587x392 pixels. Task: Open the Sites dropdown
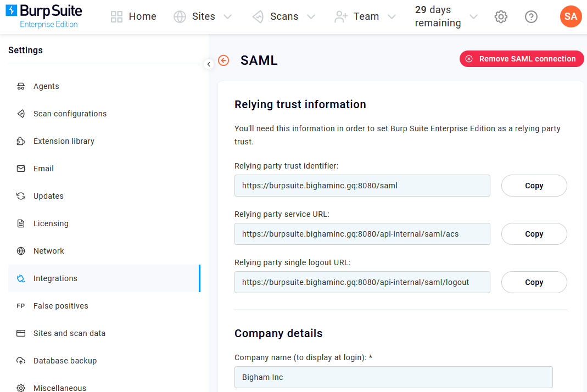click(203, 16)
